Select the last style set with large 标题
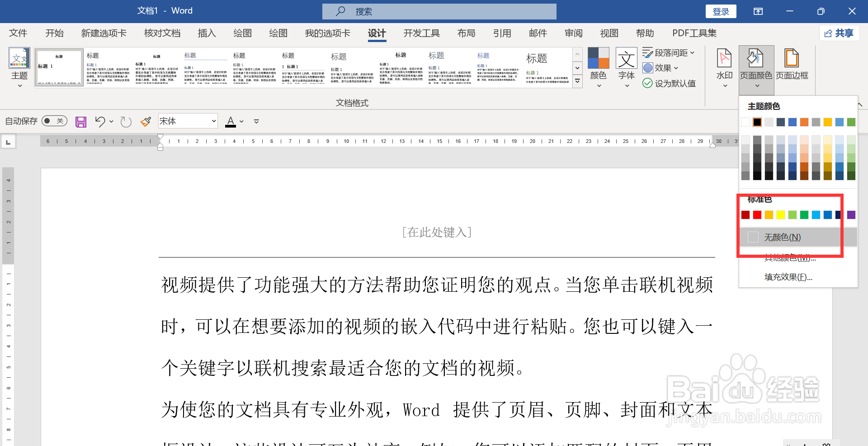The image size is (868, 446). [x=547, y=67]
